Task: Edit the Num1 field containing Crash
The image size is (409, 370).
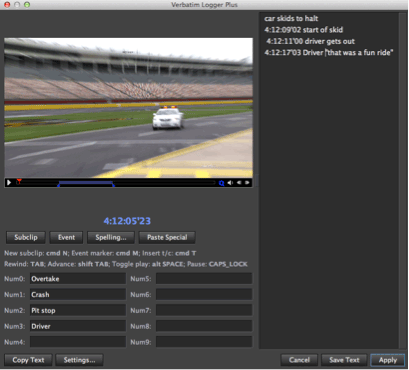Action: 78,295
